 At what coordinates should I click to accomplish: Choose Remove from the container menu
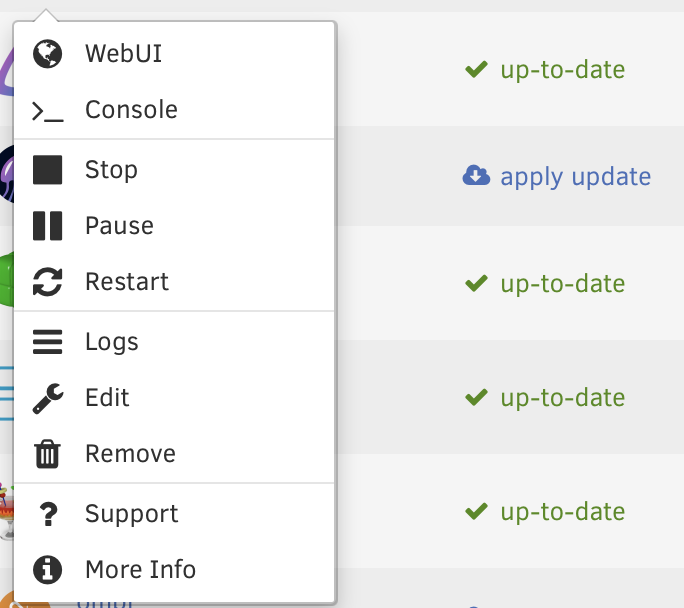tap(174, 454)
